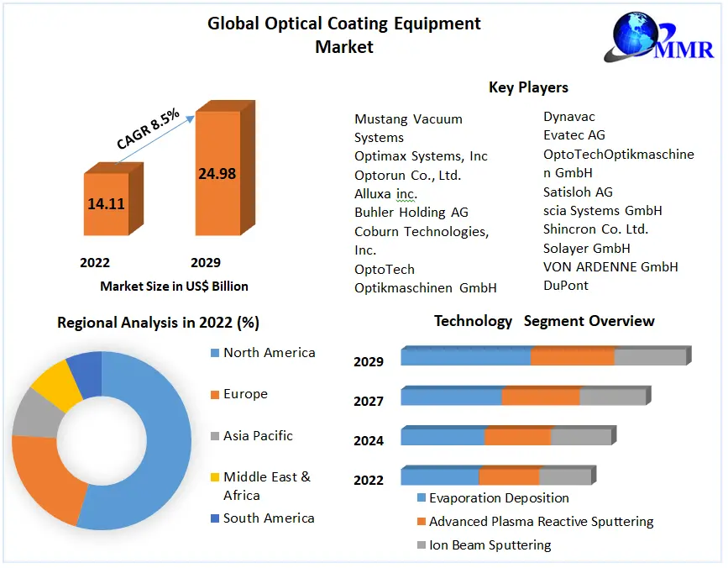The height and width of the screenshot is (568, 728).
Task: Select the 2022 market size bar showing 14.11
Action: [x=106, y=203]
